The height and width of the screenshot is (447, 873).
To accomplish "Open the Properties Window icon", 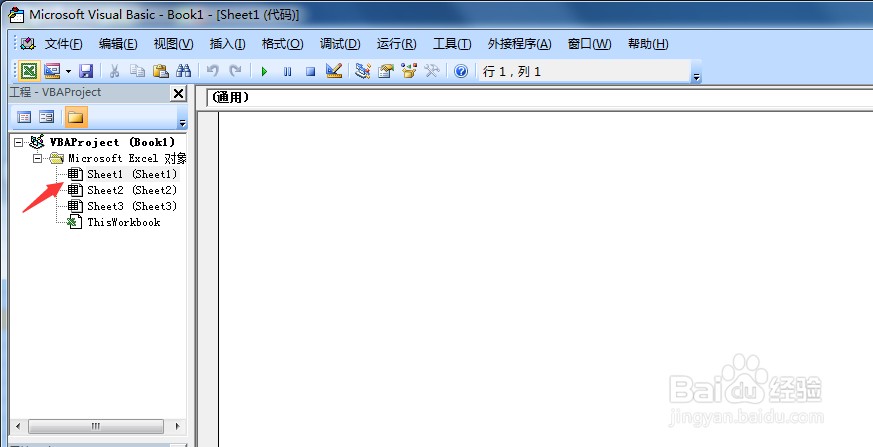I will [386, 71].
